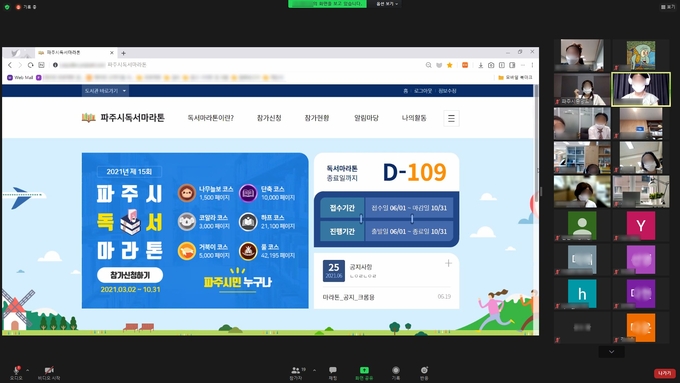Open the reactions emoji icon
Screen dimensions: 680x383
coord(424,370)
